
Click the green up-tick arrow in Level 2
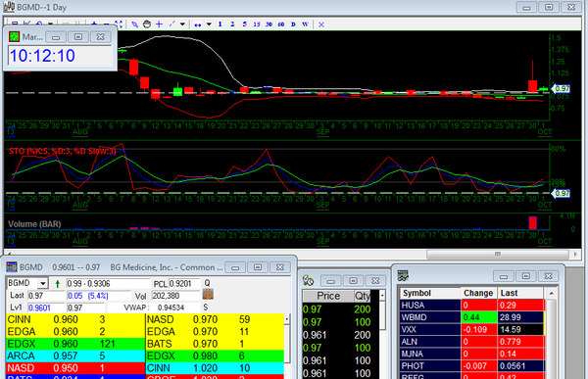point(58,284)
